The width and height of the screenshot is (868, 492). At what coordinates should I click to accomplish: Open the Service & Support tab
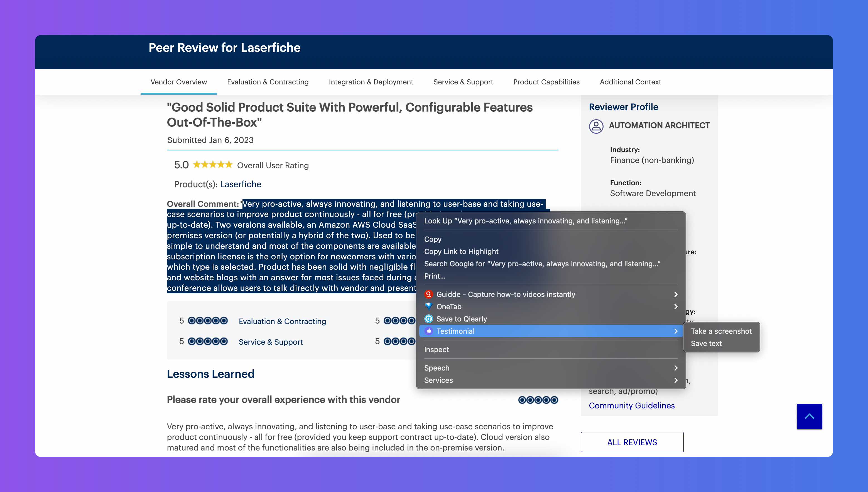(x=463, y=82)
